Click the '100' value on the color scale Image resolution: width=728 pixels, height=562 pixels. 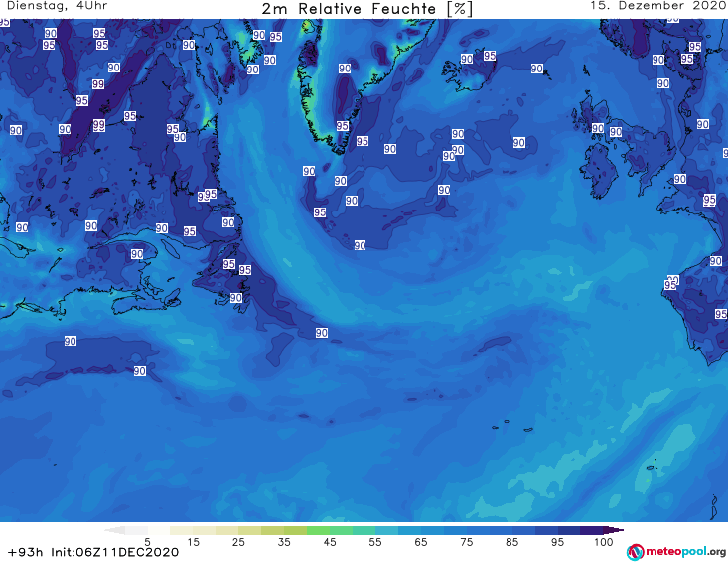tap(604, 542)
